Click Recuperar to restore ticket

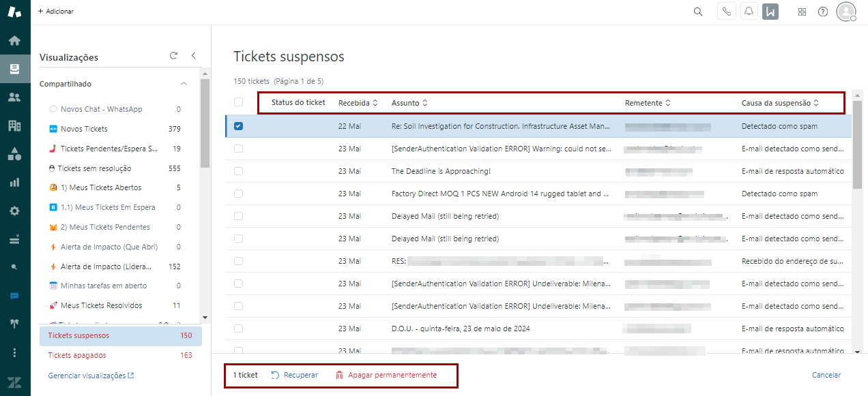click(295, 375)
